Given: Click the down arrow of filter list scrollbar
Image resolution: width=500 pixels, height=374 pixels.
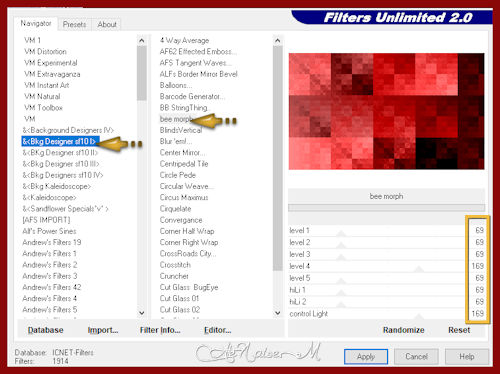Looking at the screenshot, I should tap(278, 313).
